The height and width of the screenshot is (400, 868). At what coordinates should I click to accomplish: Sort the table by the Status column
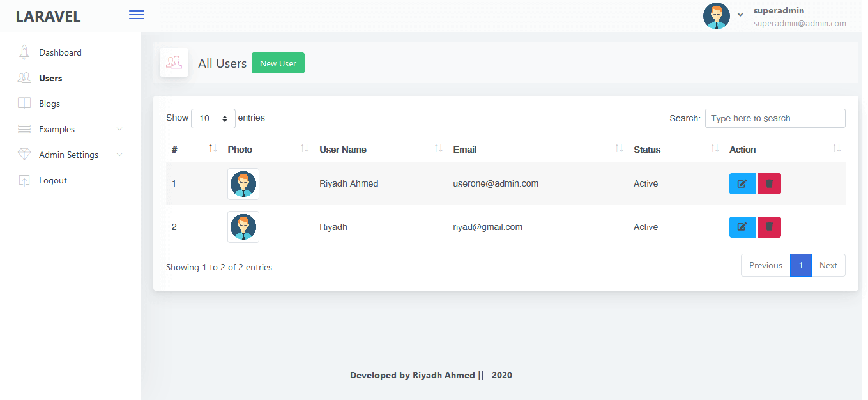676,150
